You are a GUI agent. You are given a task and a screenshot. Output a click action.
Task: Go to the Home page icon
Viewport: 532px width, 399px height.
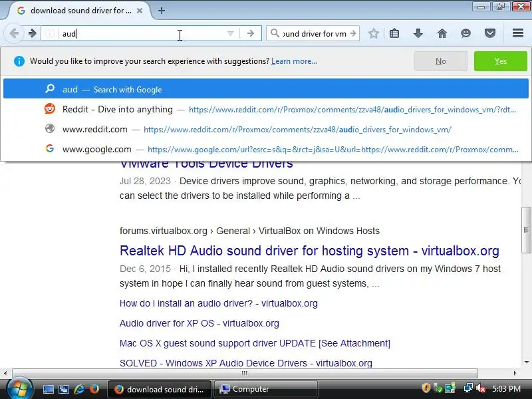tap(442, 33)
